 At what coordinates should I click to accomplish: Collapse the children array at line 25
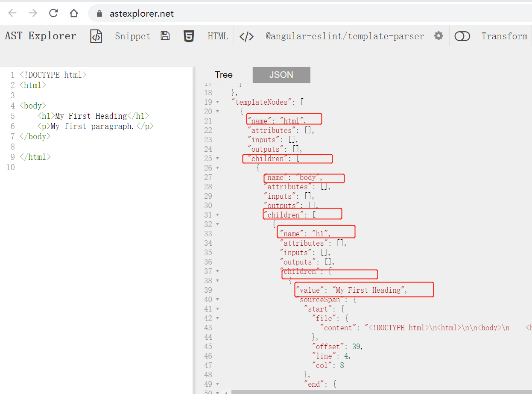coord(218,159)
